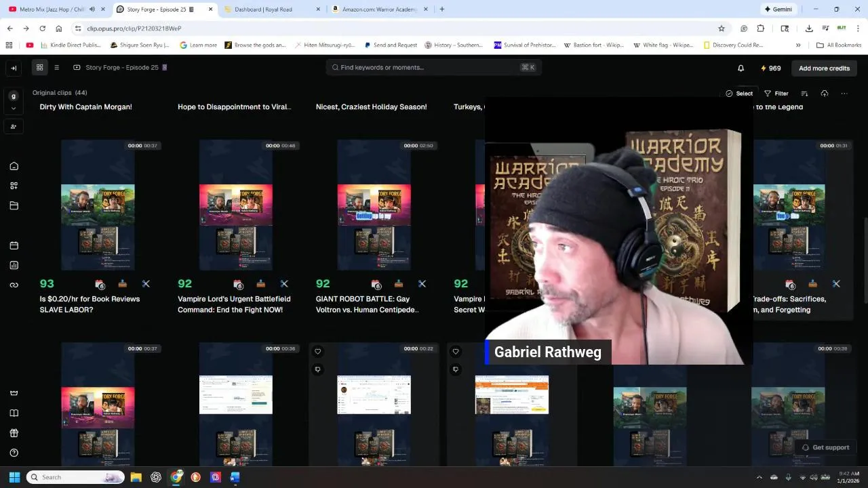Open the book guide icon in sidebar
The width and height of the screenshot is (868, 488).
pos(14,413)
